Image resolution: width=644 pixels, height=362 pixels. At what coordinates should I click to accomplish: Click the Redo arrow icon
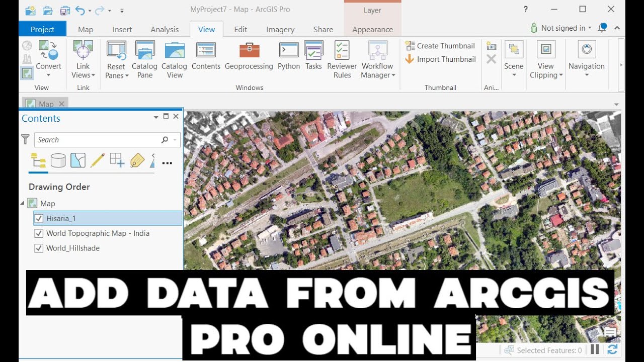100,10
